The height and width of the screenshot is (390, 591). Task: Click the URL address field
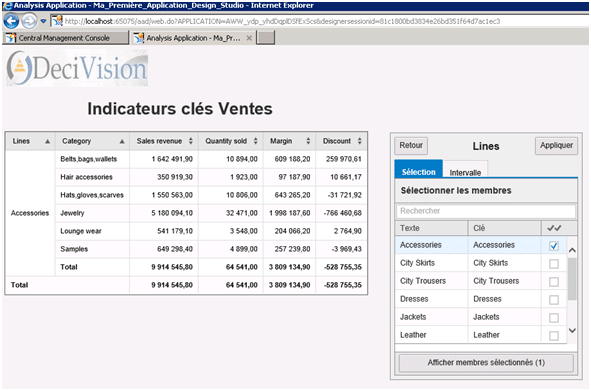click(282, 21)
